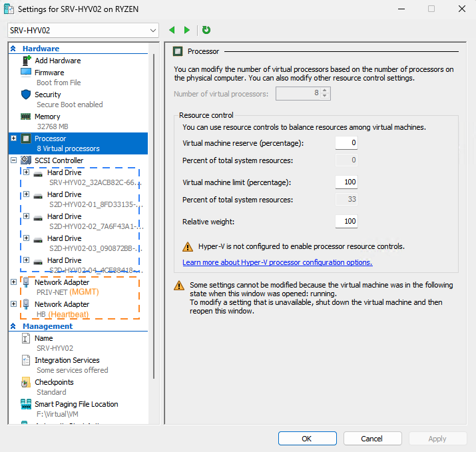Click the Virtual machine reserve percentage field
The image size is (476, 452).
pos(346,142)
